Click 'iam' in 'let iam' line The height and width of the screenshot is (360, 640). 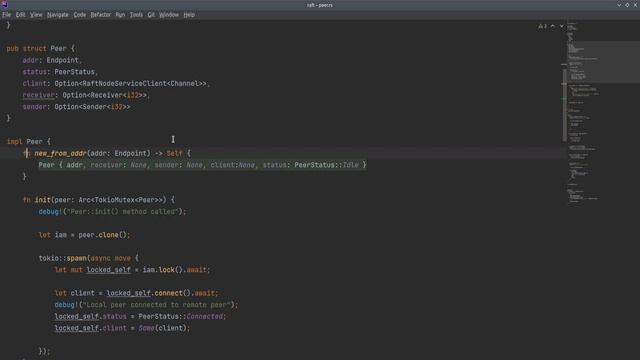click(60, 235)
